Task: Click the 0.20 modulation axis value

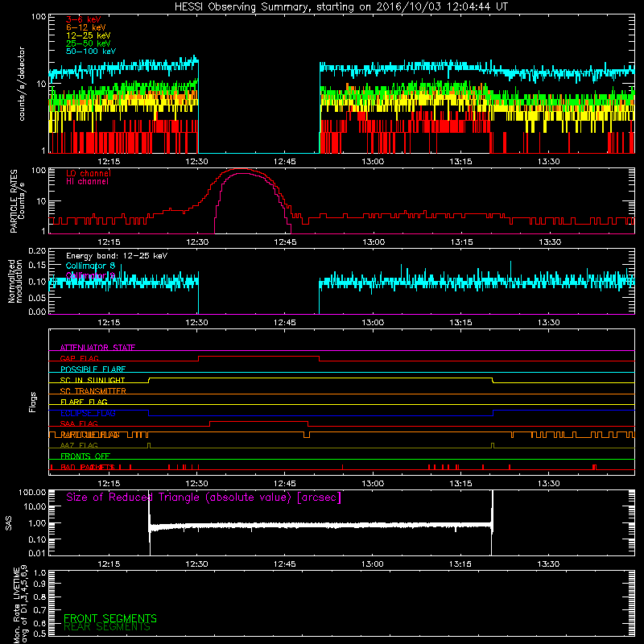Action: (37, 251)
